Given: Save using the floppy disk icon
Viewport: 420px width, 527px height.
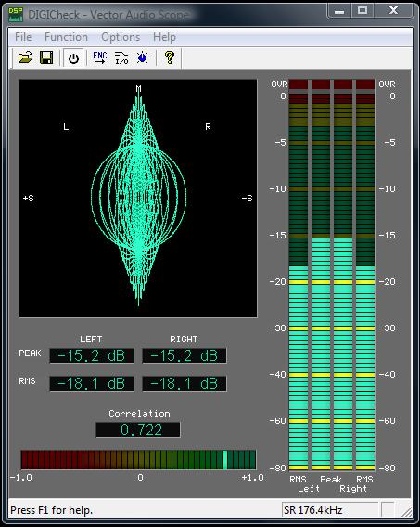Looking at the screenshot, I should tap(46, 58).
